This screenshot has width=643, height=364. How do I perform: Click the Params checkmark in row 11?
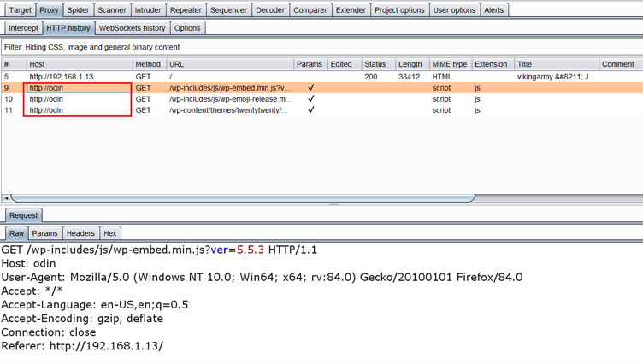[x=310, y=110]
